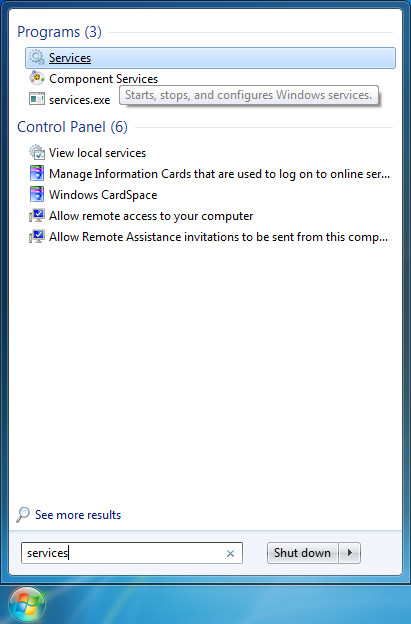Click the Shut down button
This screenshot has height=624, width=411.
pyautogui.click(x=302, y=553)
